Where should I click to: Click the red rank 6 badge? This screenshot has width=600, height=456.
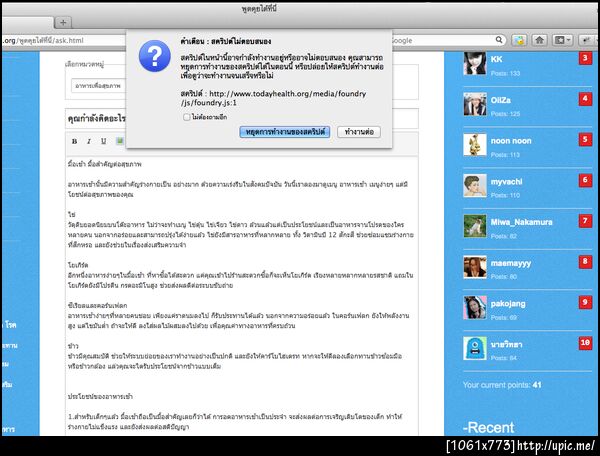(585, 180)
